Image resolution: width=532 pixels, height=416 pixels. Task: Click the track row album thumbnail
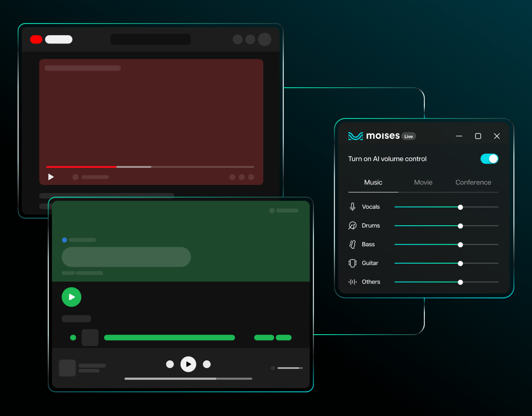point(90,338)
